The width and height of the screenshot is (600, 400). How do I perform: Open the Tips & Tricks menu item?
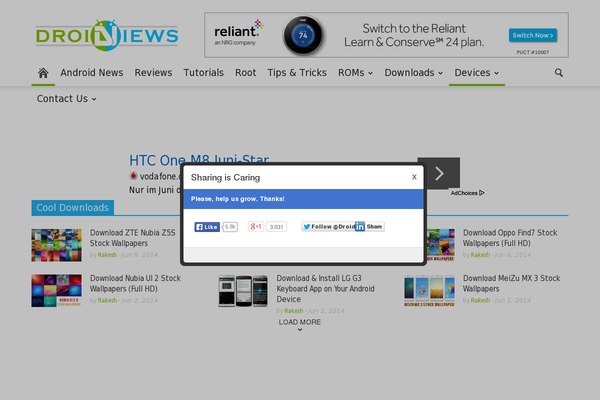pyautogui.click(x=297, y=73)
